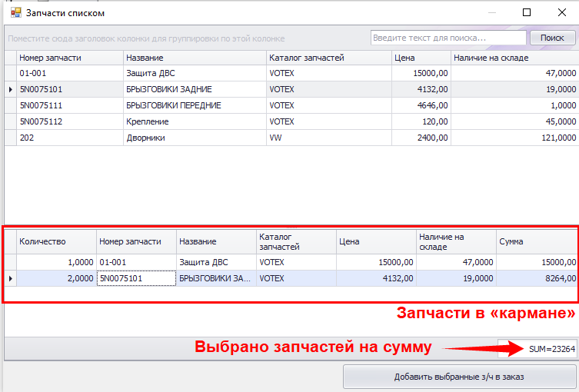Viewport: 579px width, 392px height.
Task: Click the Сумма column header
Action: 536,241
